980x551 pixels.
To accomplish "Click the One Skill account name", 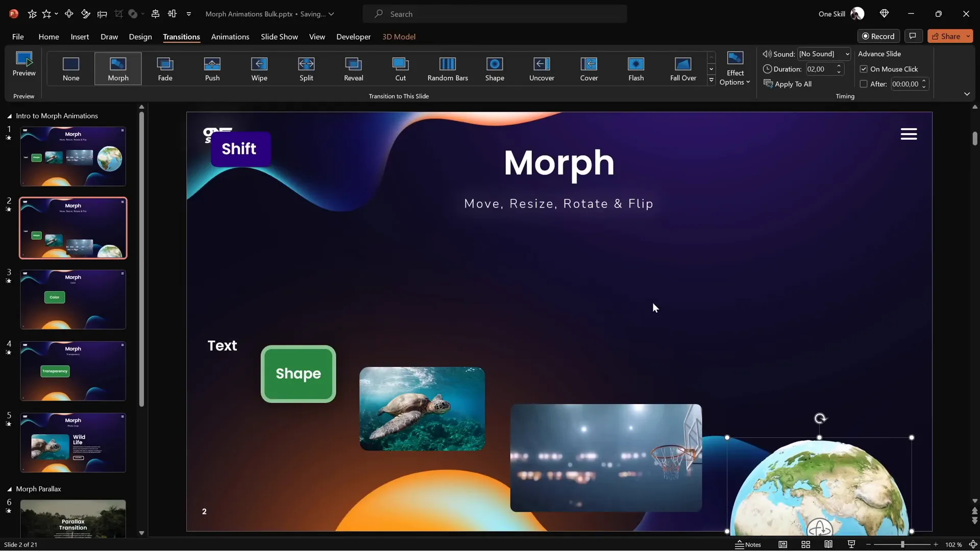I will (x=831, y=14).
